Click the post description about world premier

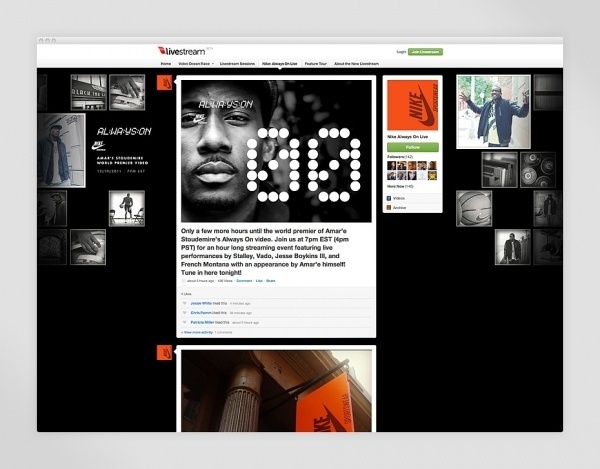tap(265, 252)
